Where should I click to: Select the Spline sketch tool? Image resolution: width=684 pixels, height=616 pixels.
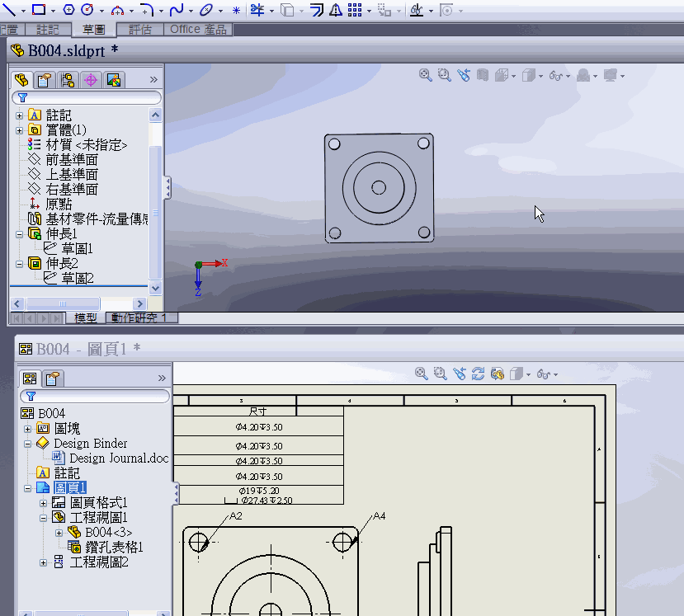tap(177, 10)
